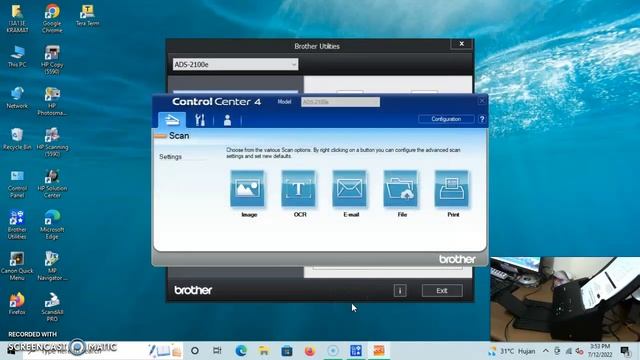
Task: Select MP Navigator desktop shortcut
Action: (x=52, y=266)
